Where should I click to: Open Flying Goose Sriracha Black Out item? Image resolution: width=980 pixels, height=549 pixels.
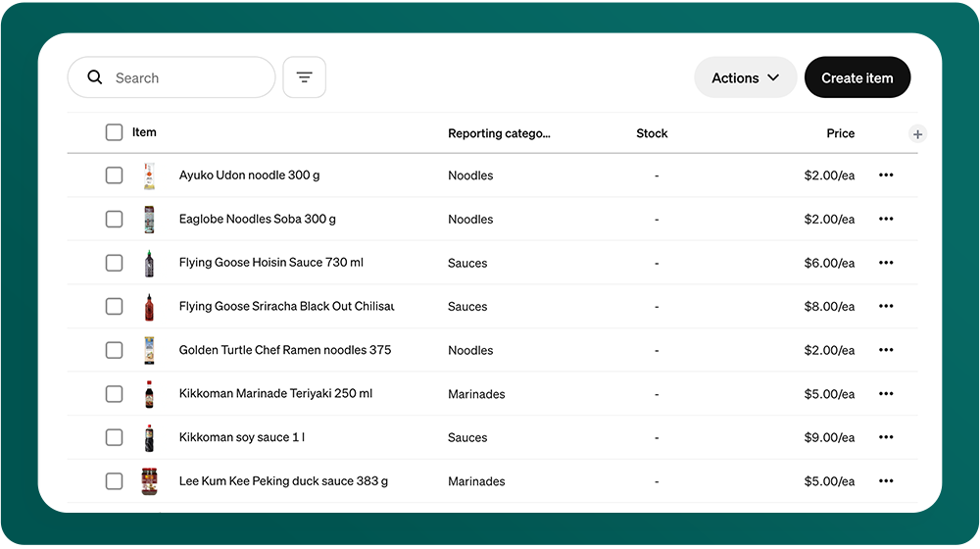click(x=287, y=307)
